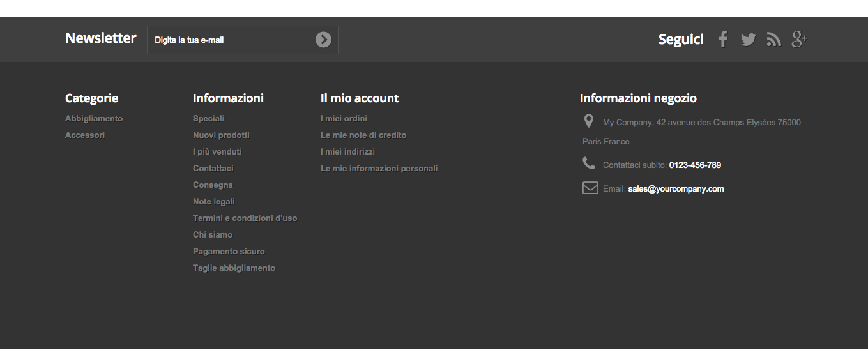Open Le mie note di credito

(x=363, y=135)
